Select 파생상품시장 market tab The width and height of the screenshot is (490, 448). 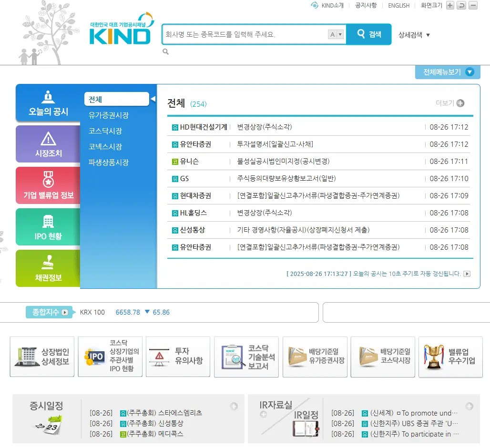(108, 163)
